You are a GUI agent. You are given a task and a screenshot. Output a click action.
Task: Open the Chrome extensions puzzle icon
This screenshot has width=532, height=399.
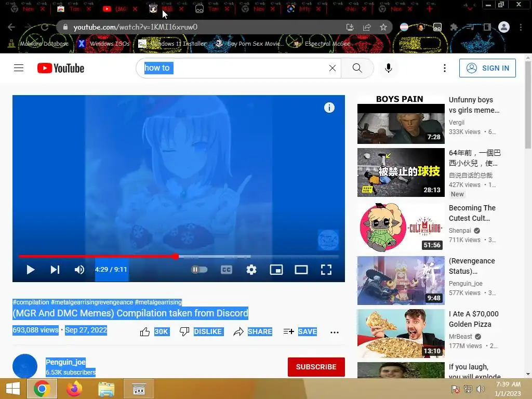(x=454, y=27)
